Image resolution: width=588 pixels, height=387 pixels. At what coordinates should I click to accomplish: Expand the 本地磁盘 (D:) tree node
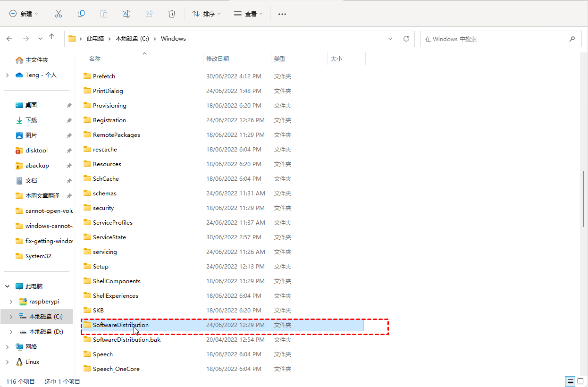[x=11, y=332]
